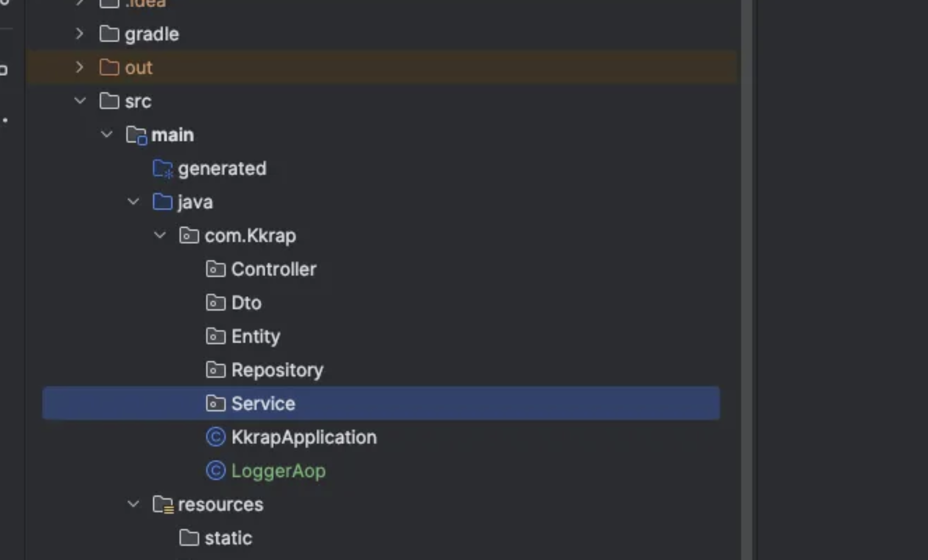
Task: Click the main module folder icon
Action: [x=136, y=135]
